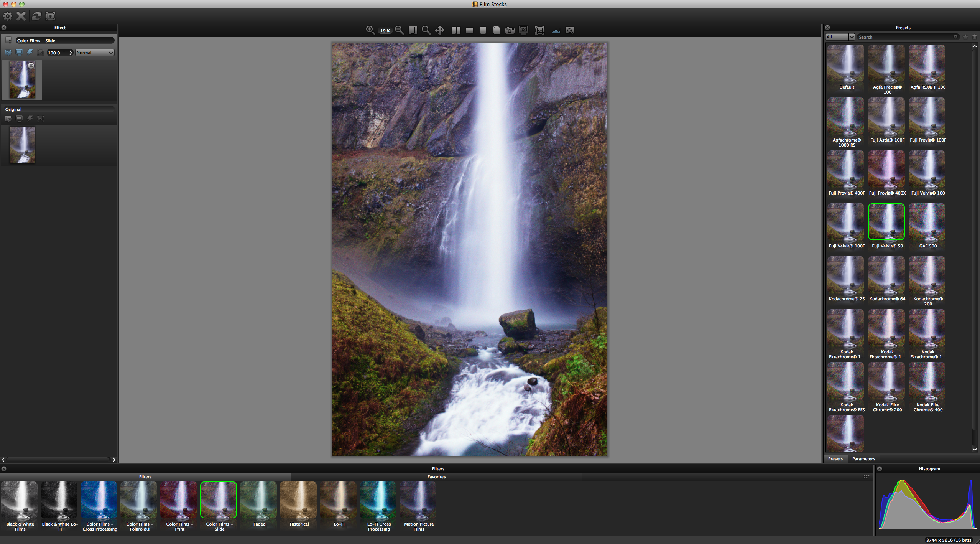Toggle the lightning bolt icon on effect layer
The height and width of the screenshot is (544, 980).
coord(30,53)
